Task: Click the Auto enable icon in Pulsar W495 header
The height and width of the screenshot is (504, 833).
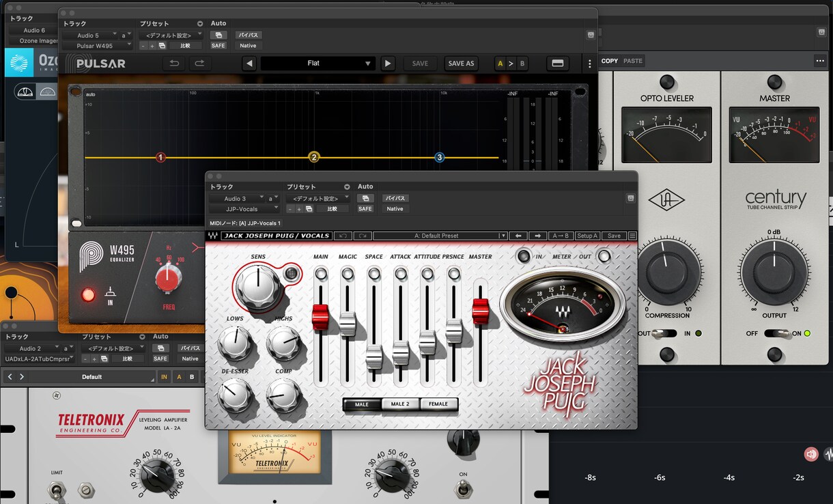Action: click(x=218, y=35)
